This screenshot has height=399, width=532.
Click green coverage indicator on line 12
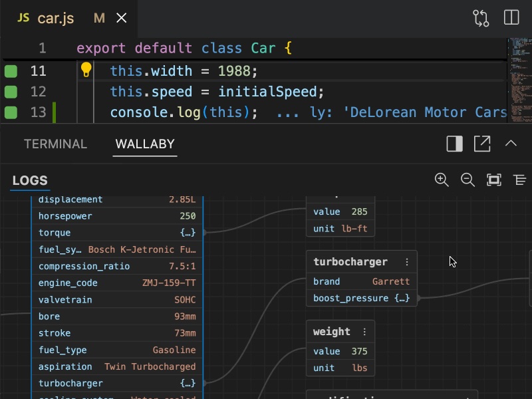11,92
